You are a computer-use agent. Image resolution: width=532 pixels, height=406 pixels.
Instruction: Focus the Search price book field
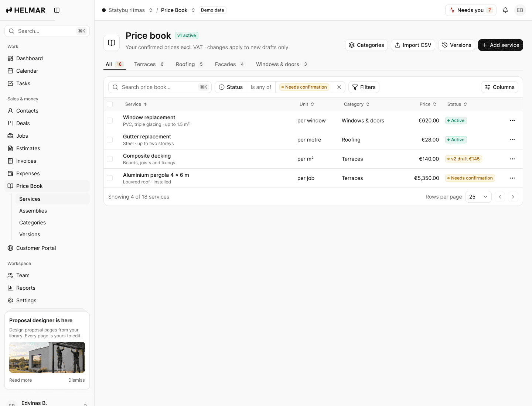coord(160,87)
